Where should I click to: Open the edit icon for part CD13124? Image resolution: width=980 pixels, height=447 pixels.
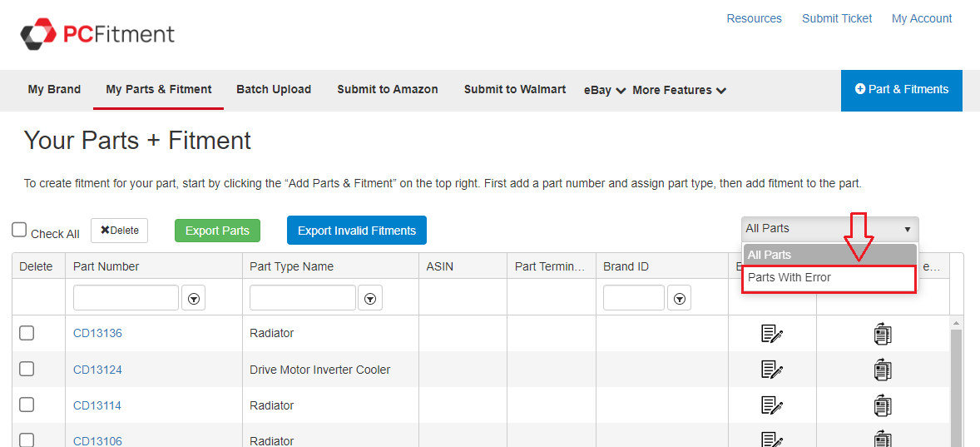772,370
